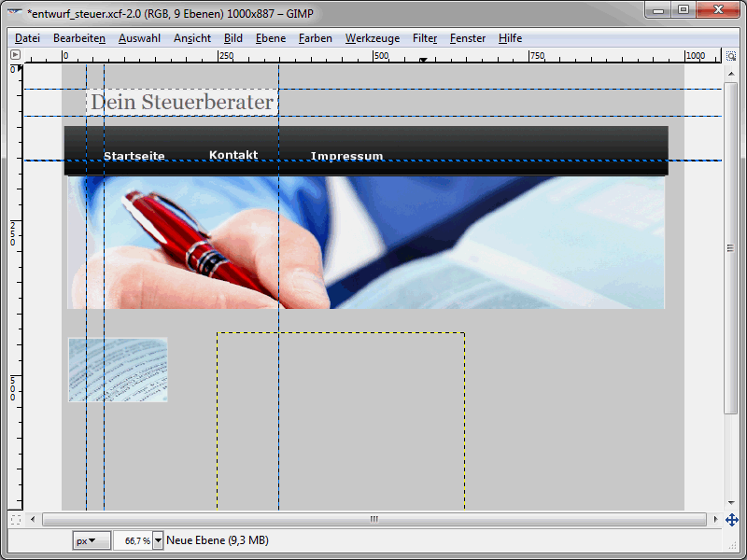Open the px unit dropdown
This screenshot has width=747, height=560.
click(x=92, y=541)
